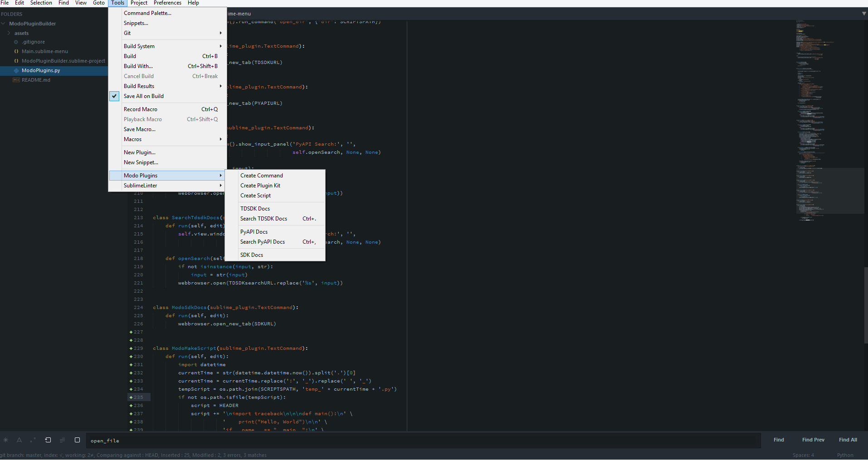Select Search PyAPI Docs entry
The height and width of the screenshot is (461, 868).
pyautogui.click(x=275, y=242)
